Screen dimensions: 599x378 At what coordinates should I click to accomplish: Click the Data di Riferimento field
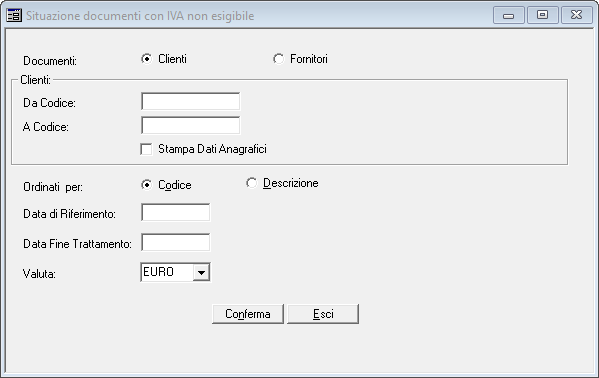pos(176,212)
